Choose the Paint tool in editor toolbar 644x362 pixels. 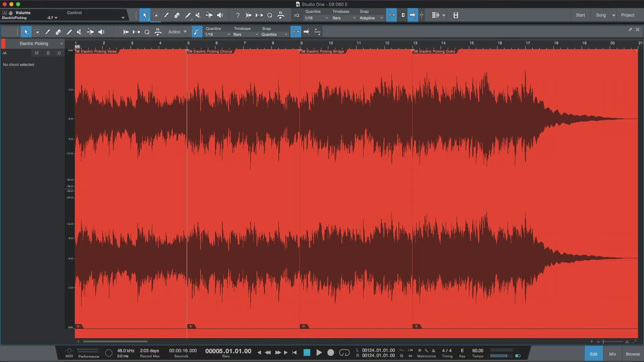(48, 32)
